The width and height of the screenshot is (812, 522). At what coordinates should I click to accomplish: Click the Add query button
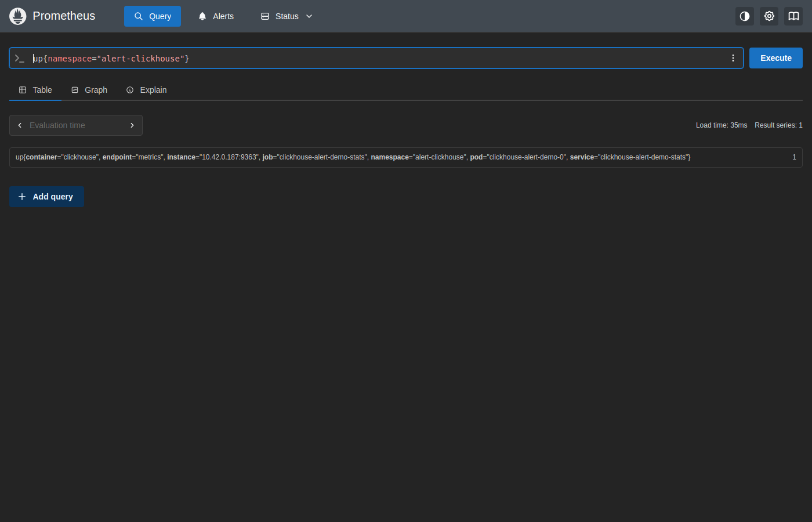pos(47,197)
